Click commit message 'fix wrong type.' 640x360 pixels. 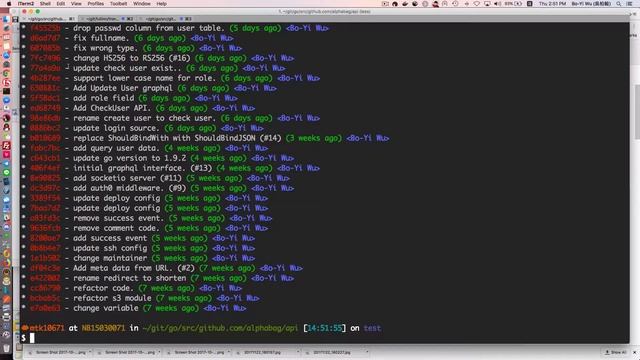click(x=106, y=48)
